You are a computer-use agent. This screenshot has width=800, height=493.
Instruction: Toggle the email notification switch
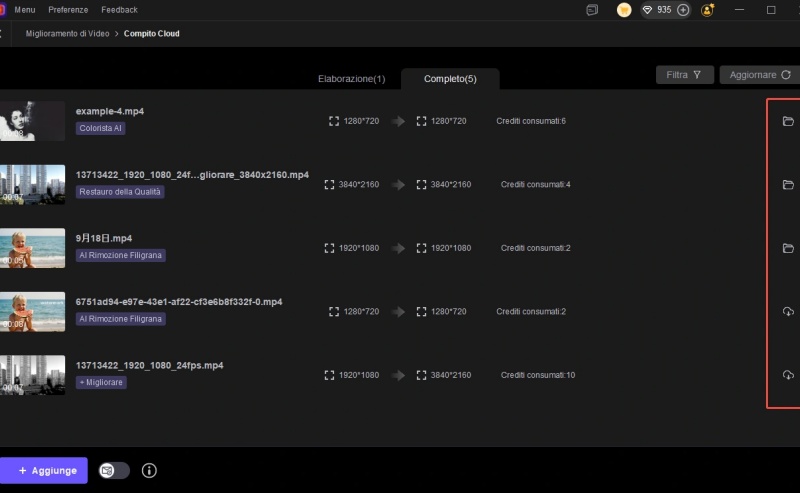[114, 471]
